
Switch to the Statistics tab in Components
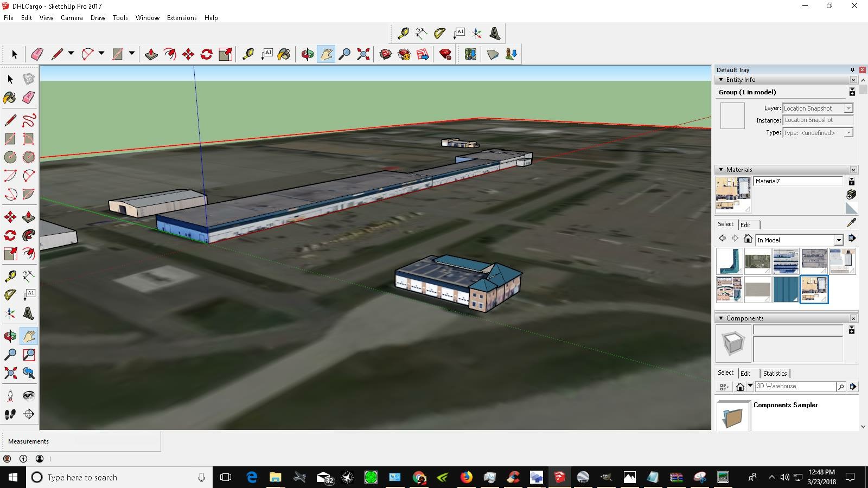tap(775, 373)
